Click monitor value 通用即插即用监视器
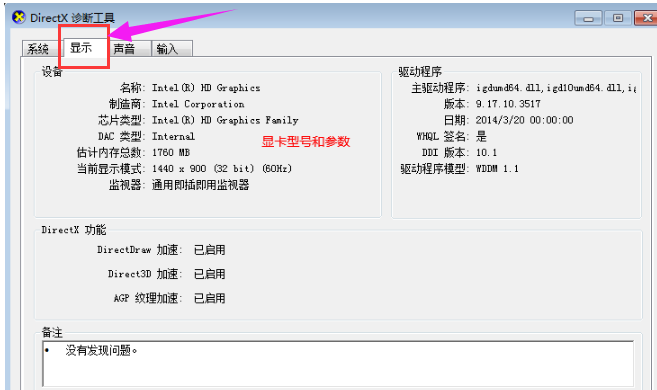Screen dimensions: 657x390 point(200,185)
